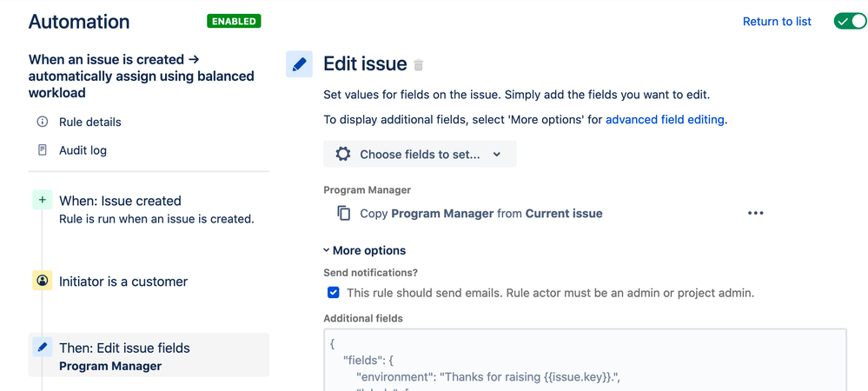Click the yellow user condition icon

pos(42,281)
